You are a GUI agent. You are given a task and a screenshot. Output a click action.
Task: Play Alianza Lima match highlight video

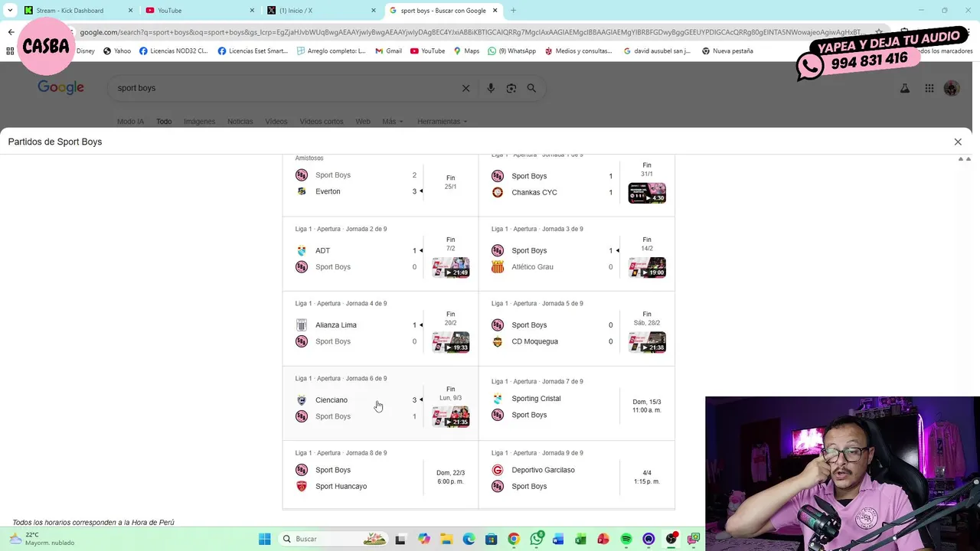pyautogui.click(x=451, y=342)
